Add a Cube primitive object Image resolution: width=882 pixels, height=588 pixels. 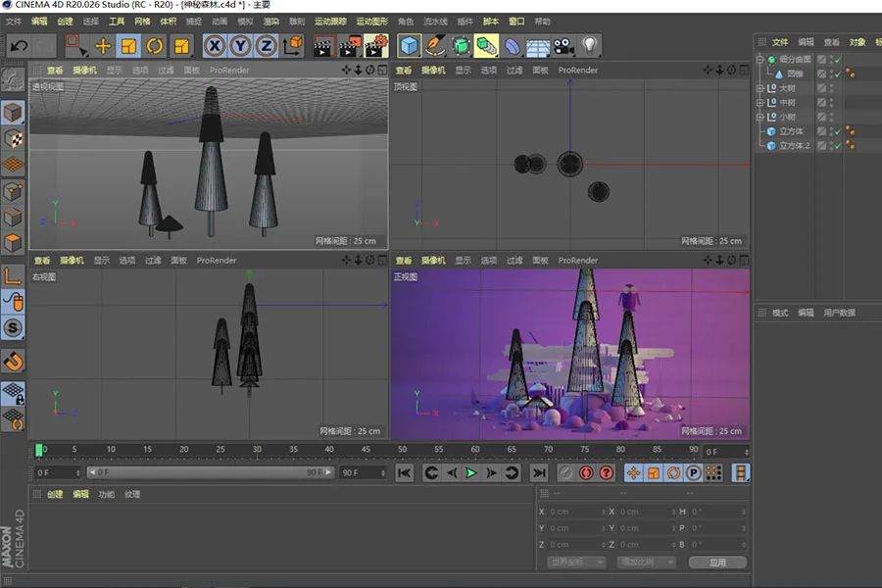click(x=410, y=45)
